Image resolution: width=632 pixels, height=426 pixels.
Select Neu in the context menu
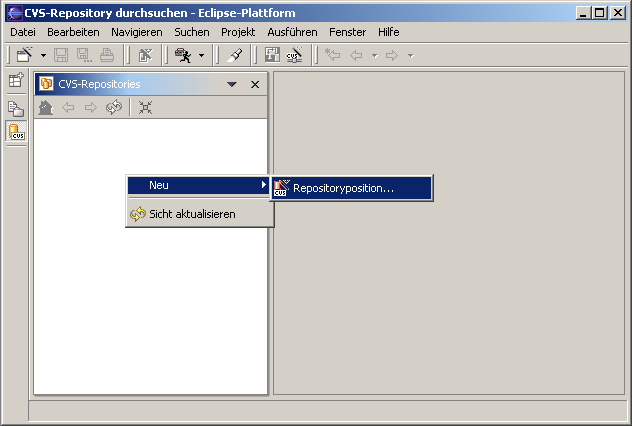[198, 185]
